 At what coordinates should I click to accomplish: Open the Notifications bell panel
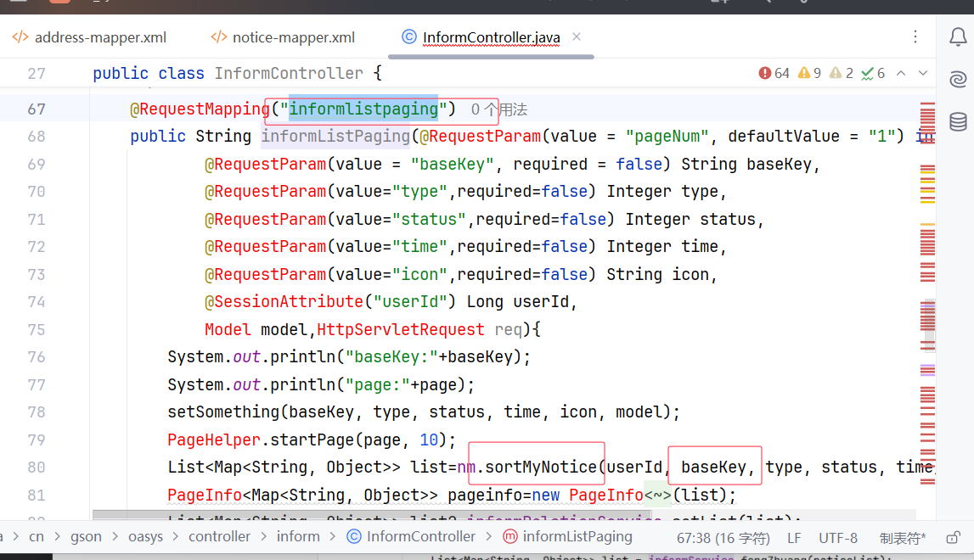pos(958,37)
